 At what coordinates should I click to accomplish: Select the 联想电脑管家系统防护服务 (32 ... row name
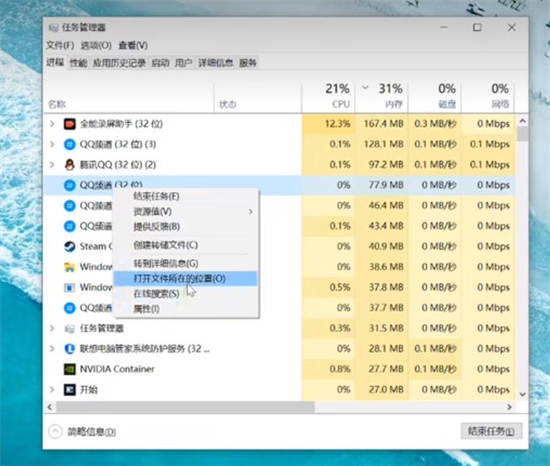[x=145, y=349]
